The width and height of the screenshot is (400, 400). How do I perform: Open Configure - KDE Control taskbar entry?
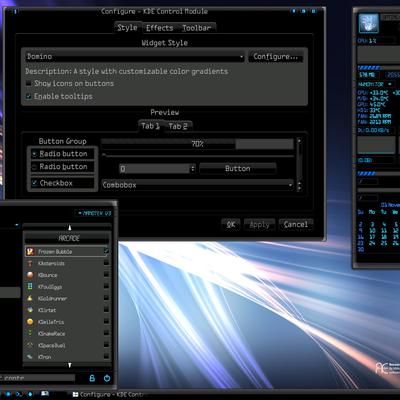(x=108, y=394)
